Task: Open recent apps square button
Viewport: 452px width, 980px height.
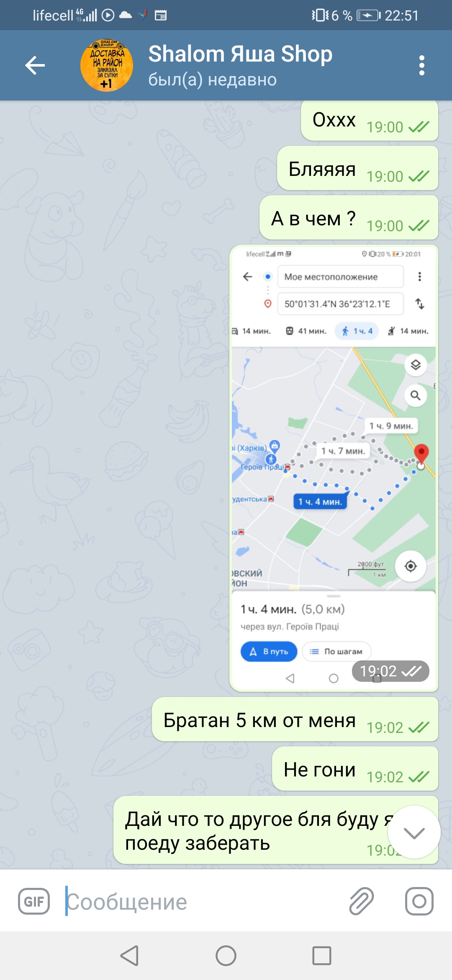Action: tap(322, 956)
